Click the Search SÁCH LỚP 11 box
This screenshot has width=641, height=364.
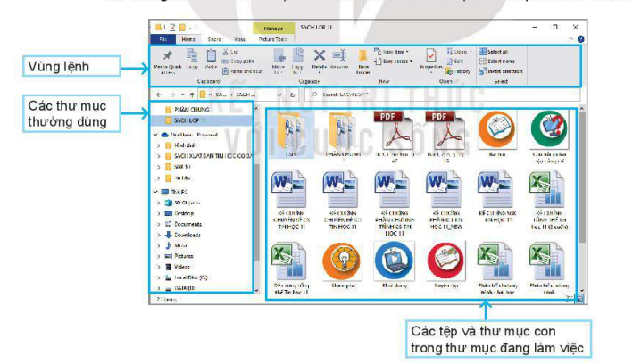pos(443,95)
